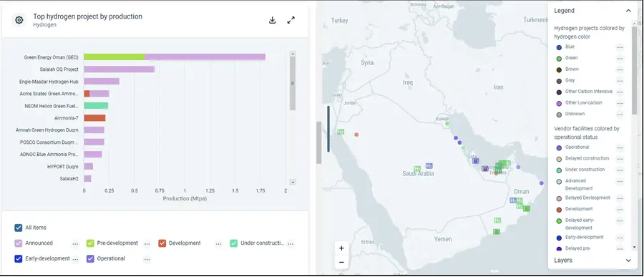644x277 pixels.
Task: Download the hydrogen production chart
Action: pyautogui.click(x=272, y=20)
